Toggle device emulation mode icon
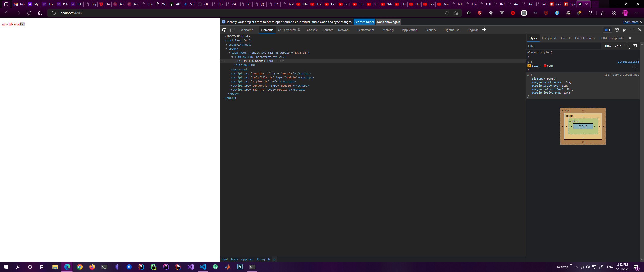Viewport: 644px width, 272px height. coord(232,30)
